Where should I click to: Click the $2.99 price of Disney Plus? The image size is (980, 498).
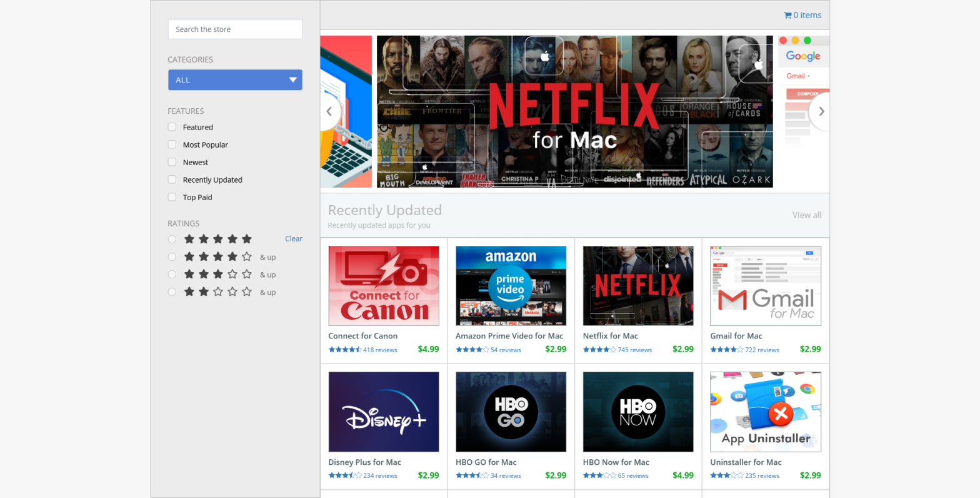429,475
